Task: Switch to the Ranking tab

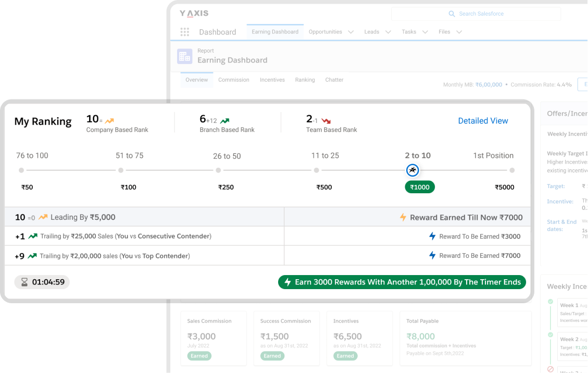Action: (x=305, y=80)
